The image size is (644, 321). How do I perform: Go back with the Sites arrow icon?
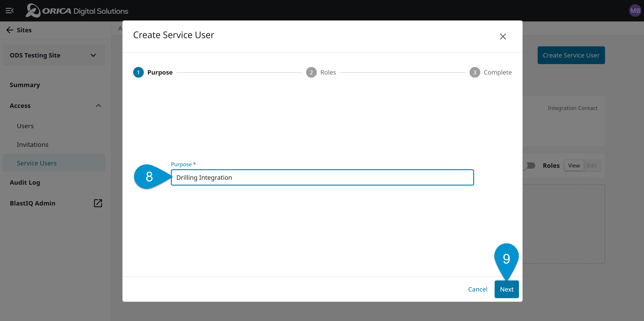point(10,30)
